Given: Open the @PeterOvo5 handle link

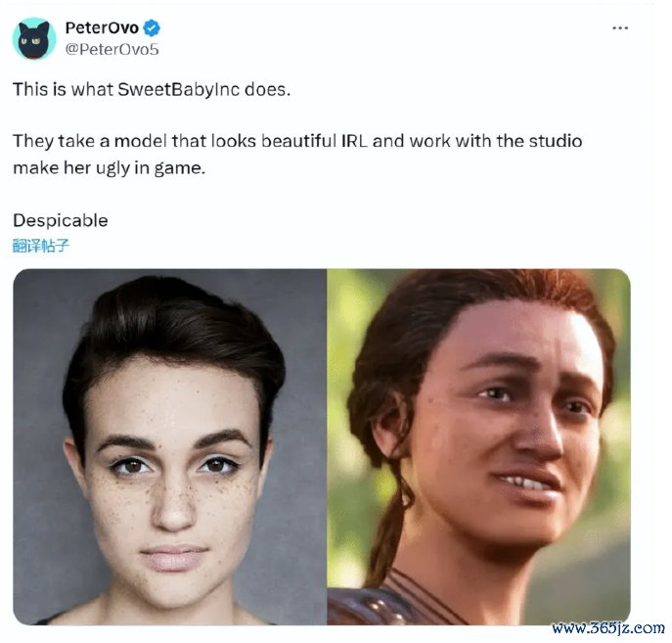Looking at the screenshot, I should [112, 49].
